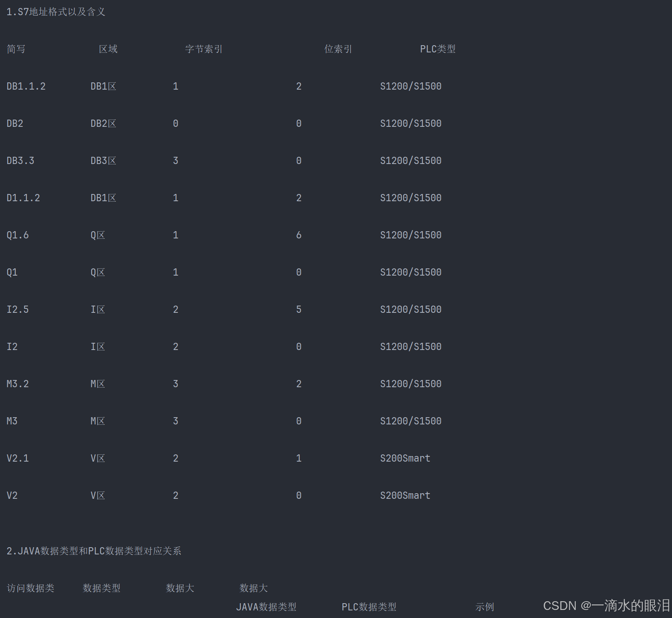This screenshot has height=618, width=672.
Task: Click 'DB3区' area cell
Action: (104, 161)
